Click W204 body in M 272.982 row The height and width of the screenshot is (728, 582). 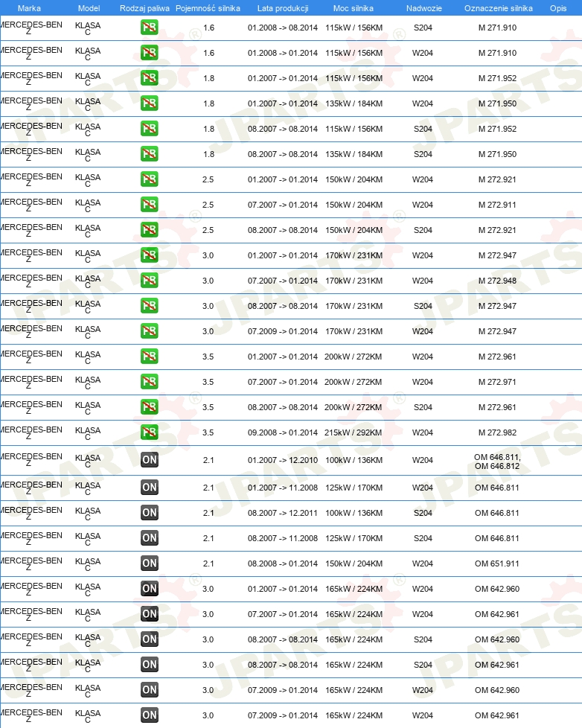click(422, 432)
